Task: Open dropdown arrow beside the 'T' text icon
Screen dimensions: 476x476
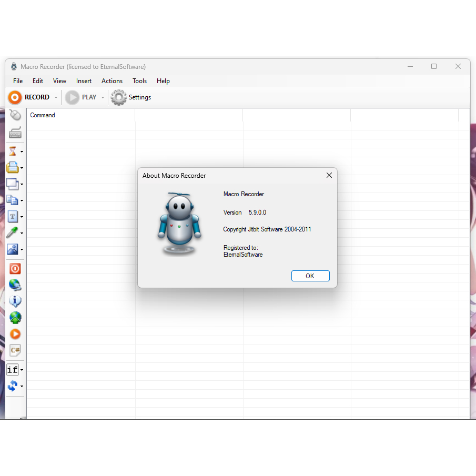Action: coord(22,217)
